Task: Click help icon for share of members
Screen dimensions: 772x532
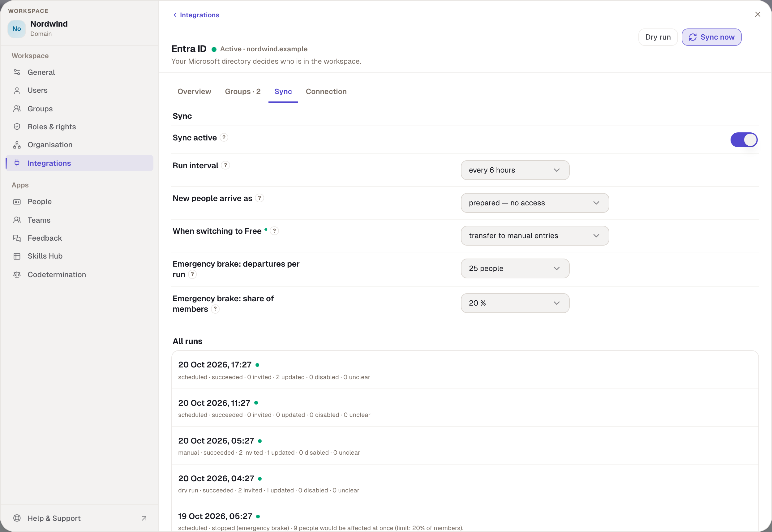Action: point(215,309)
